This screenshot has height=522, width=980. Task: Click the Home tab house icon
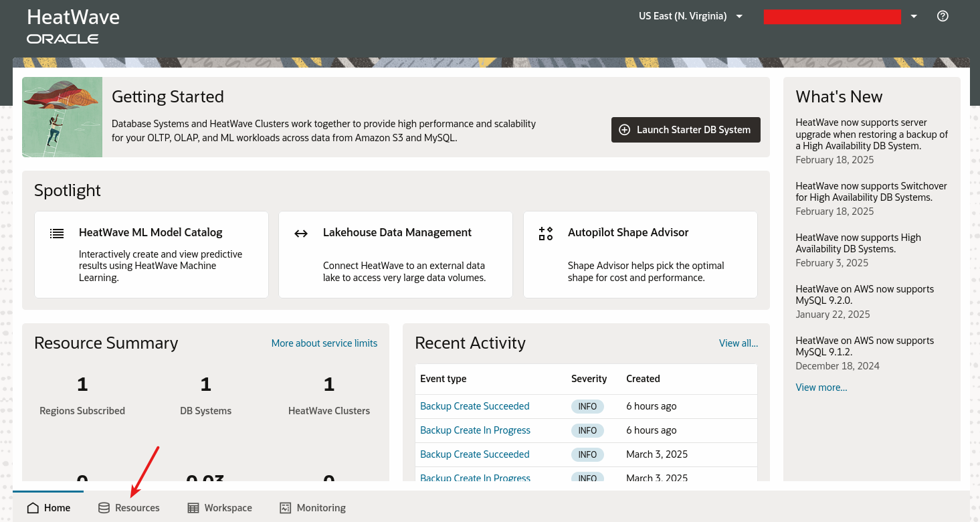33,508
